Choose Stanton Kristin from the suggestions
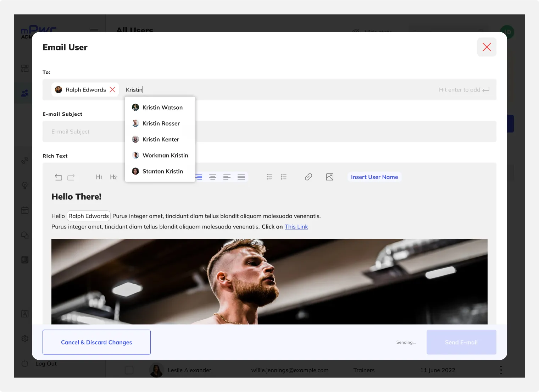 tap(160, 171)
